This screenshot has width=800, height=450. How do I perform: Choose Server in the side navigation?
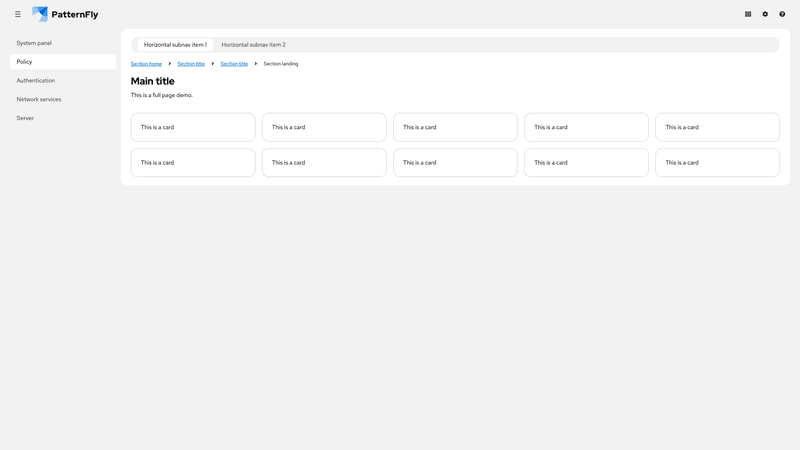(25, 118)
